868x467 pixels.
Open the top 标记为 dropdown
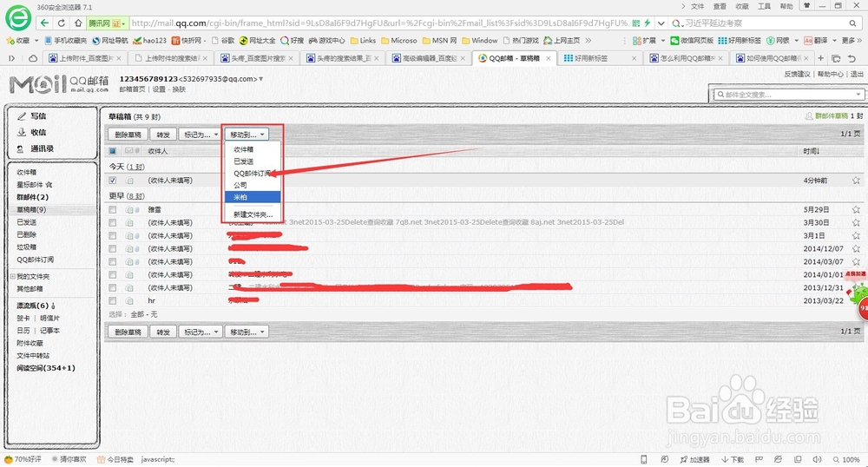tap(201, 135)
